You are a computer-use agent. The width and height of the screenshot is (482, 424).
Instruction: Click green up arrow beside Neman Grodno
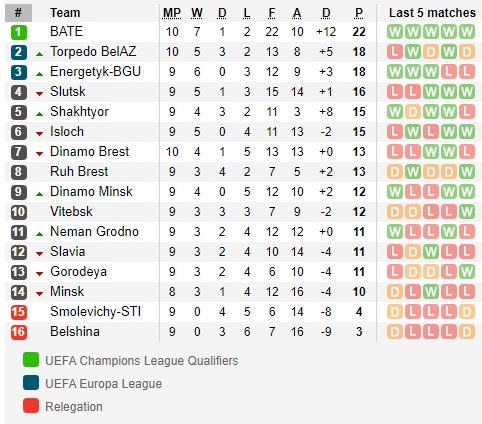(39, 234)
